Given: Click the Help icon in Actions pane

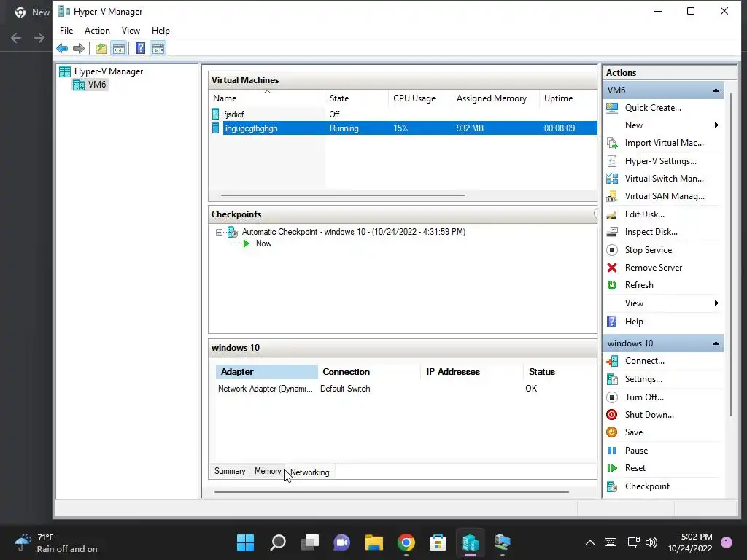Looking at the screenshot, I should point(612,322).
